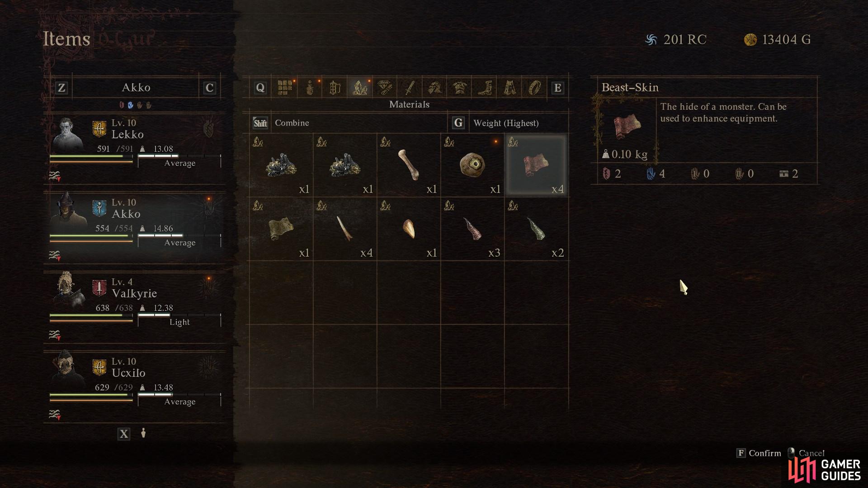Switch to the sword Weapons category tab
Viewport: 868px width, 488px height.
(410, 88)
